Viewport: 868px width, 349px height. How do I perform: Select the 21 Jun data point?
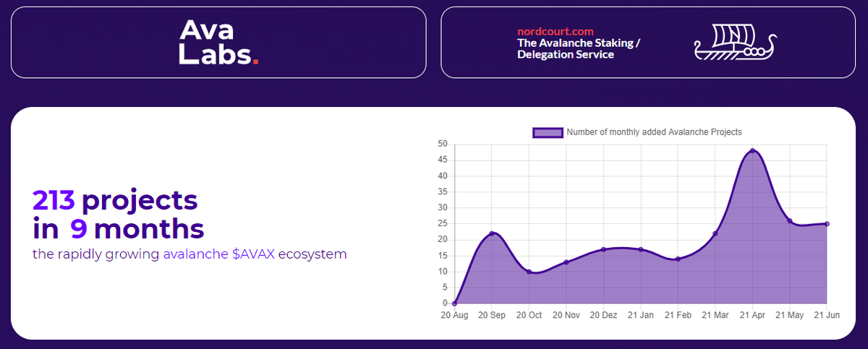coord(827,224)
